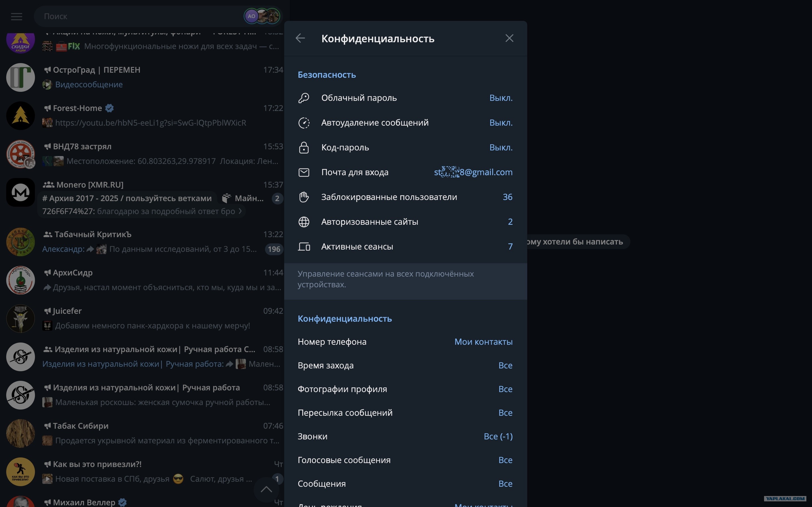This screenshot has height=507, width=812.
Task: Open Звонки privacy option
Action: 405,436
